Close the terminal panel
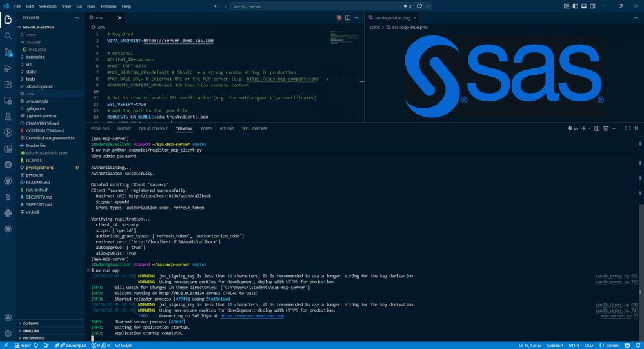Image resolution: width=644 pixels, height=349 pixels. pos(636,128)
